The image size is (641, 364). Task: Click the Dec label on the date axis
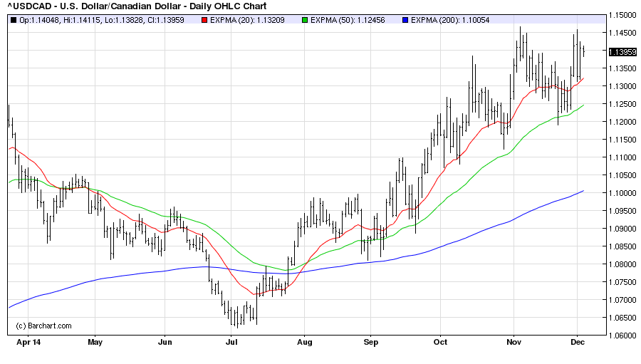pos(577,342)
